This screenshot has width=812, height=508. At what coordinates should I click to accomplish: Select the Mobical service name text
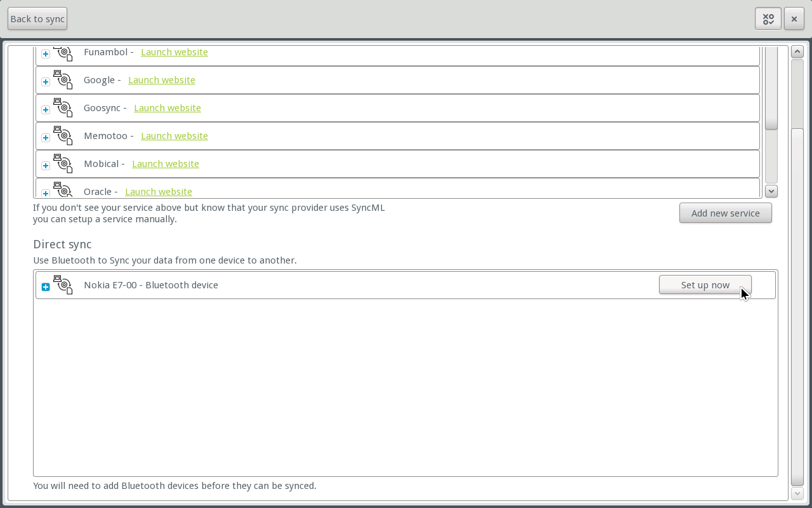coord(101,164)
